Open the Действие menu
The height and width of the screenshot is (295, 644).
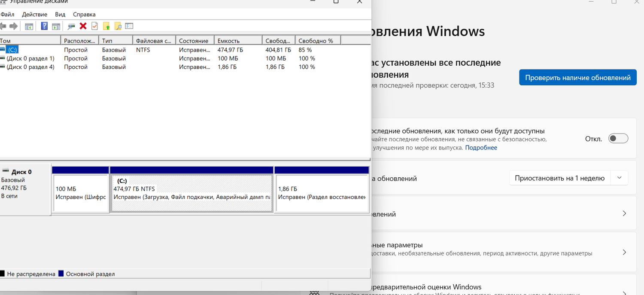[x=34, y=14]
